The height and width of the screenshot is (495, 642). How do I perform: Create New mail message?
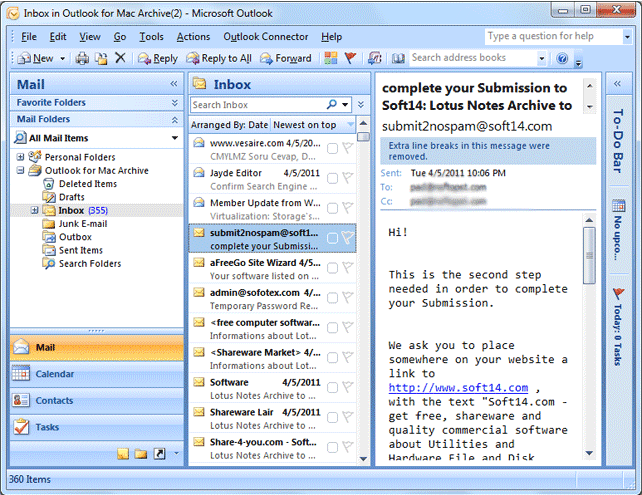[x=36, y=59]
